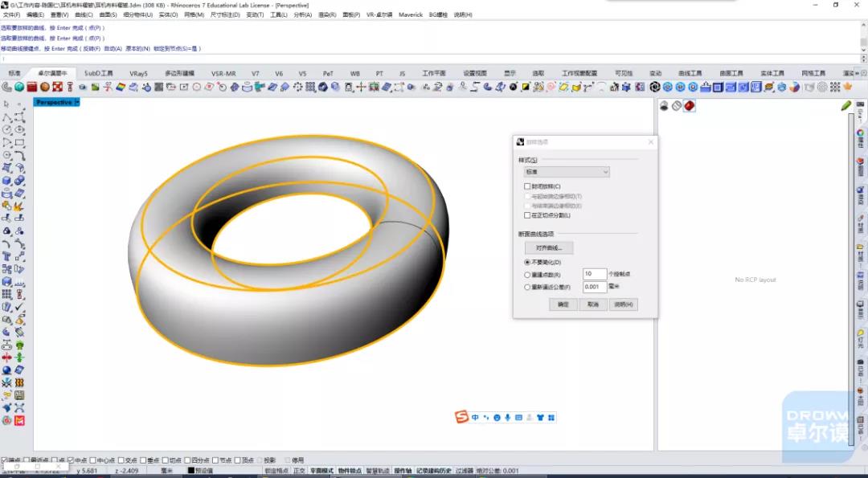Cancel the loft with 取消 button
Screen dimensions: 868x478
[593, 304]
